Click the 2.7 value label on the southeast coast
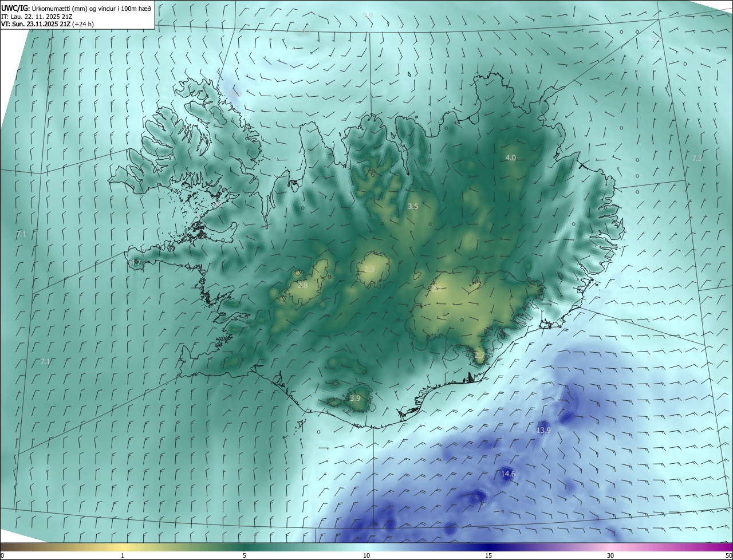This screenshot has width=733, height=560. [x=480, y=355]
